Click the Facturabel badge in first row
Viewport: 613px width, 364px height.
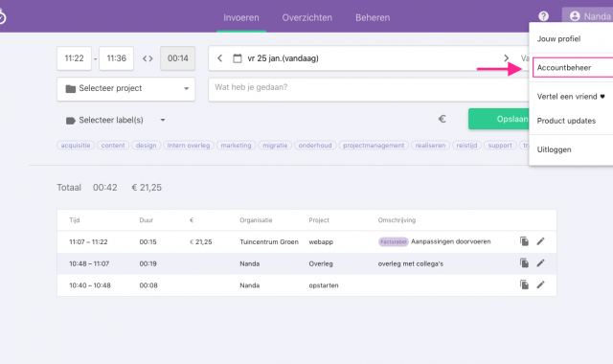[394, 241]
